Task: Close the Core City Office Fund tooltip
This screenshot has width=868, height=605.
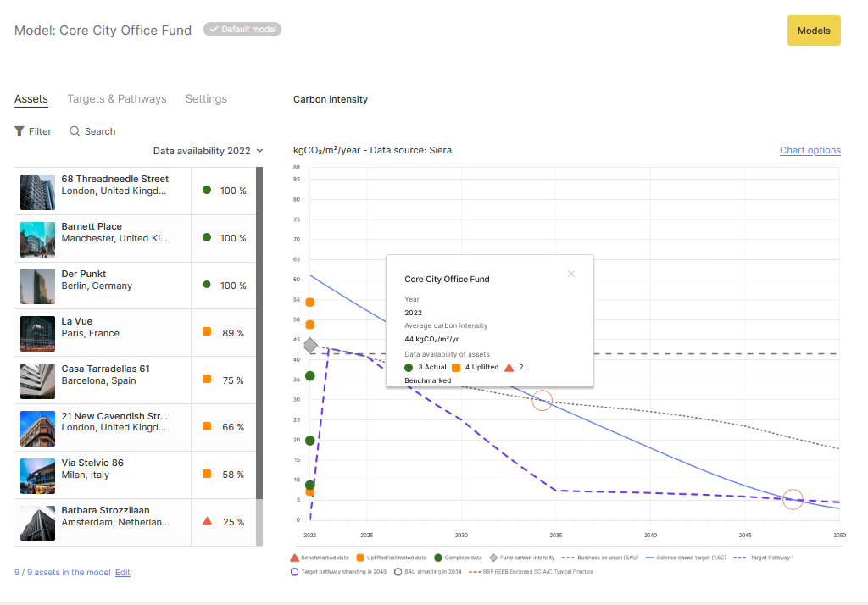Action: [x=571, y=274]
